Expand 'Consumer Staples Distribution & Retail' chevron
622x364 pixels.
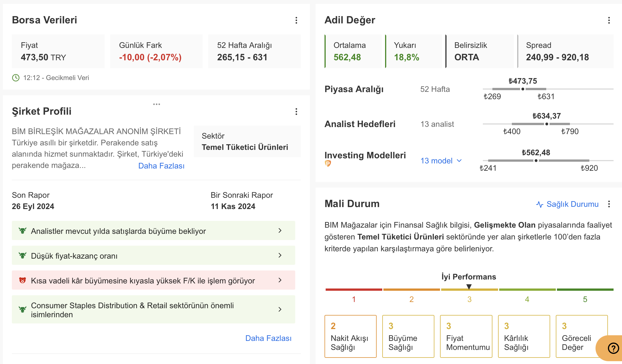(x=280, y=309)
